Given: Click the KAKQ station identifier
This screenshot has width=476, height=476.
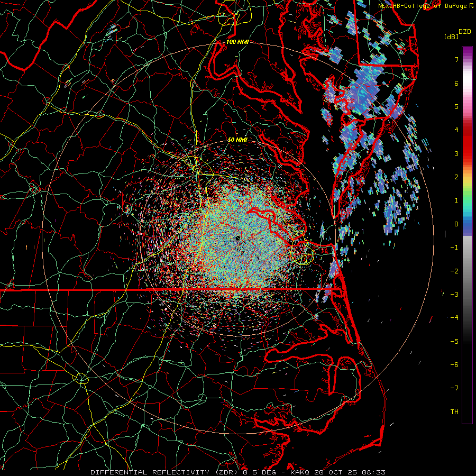Looking at the screenshot, I should point(300,472).
